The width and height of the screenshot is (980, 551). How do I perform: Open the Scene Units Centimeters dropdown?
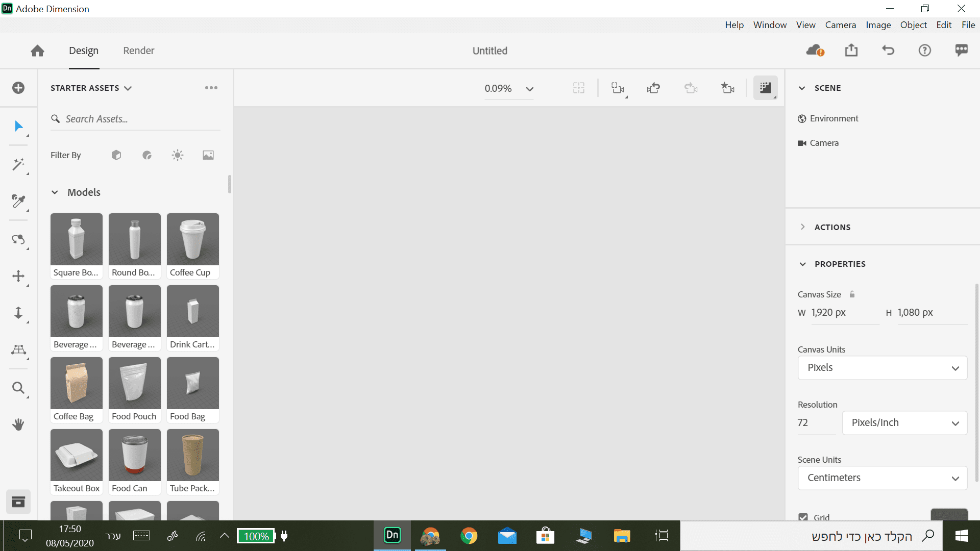click(882, 478)
